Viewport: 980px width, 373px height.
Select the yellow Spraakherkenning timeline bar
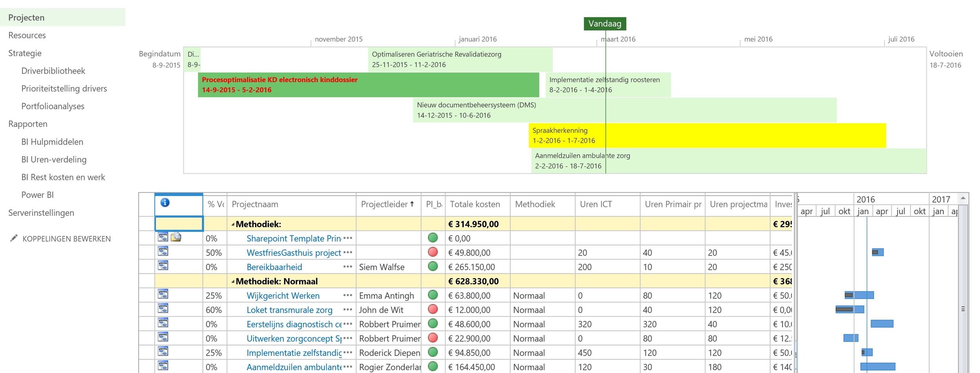pos(707,136)
